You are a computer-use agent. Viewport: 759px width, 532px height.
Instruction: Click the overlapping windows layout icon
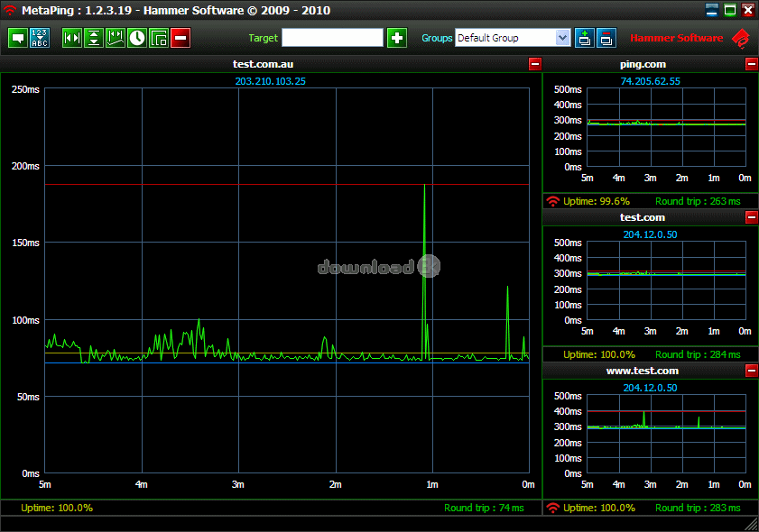pyautogui.click(x=159, y=38)
